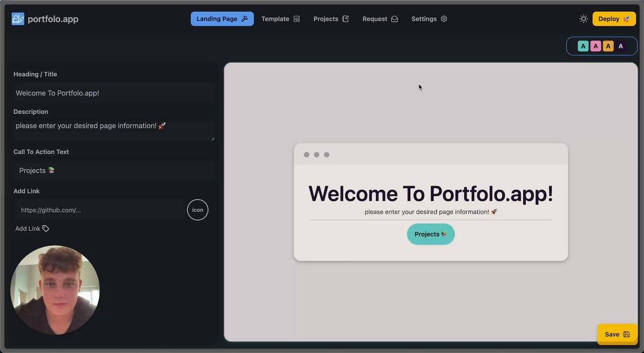The width and height of the screenshot is (644, 353).
Task: Choose the yellow color theme swatch
Action: (608, 46)
